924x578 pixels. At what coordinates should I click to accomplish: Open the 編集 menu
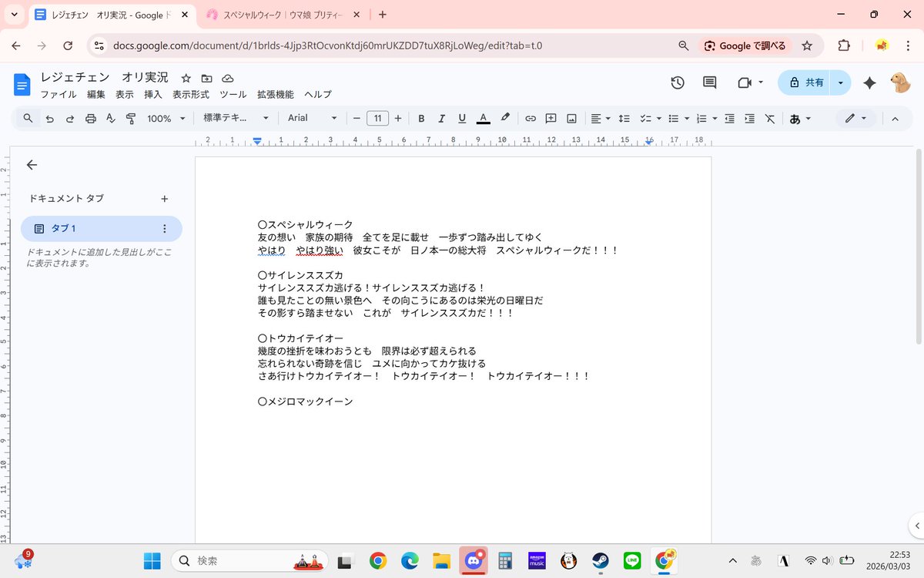96,94
